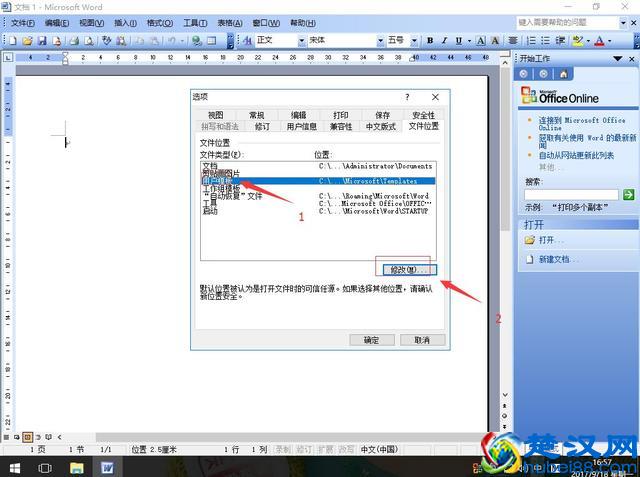Screen dimensions: 640x477
Task: Toggle the bulleted list icon
Action: click(x=545, y=40)
